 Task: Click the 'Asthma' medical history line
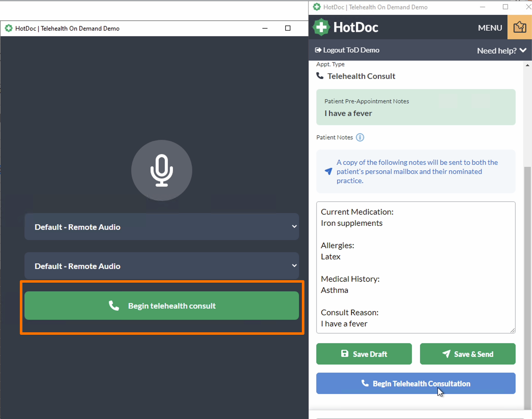click(x=334, y=290)
